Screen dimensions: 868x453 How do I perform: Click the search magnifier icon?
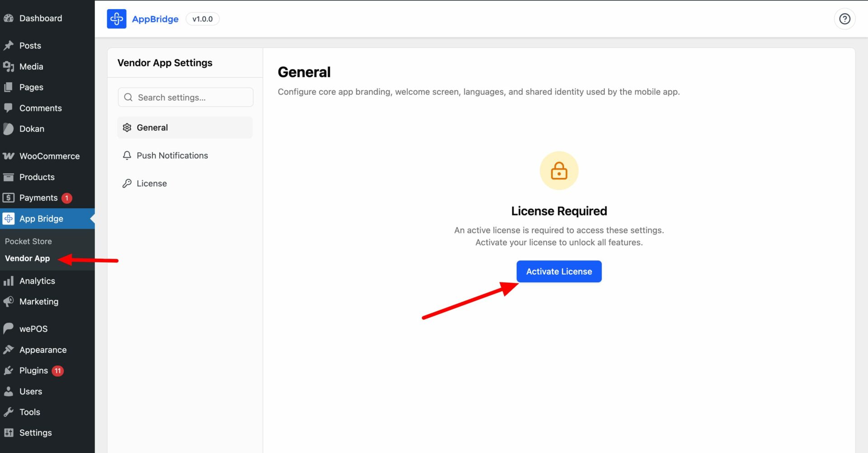point(128,98)
